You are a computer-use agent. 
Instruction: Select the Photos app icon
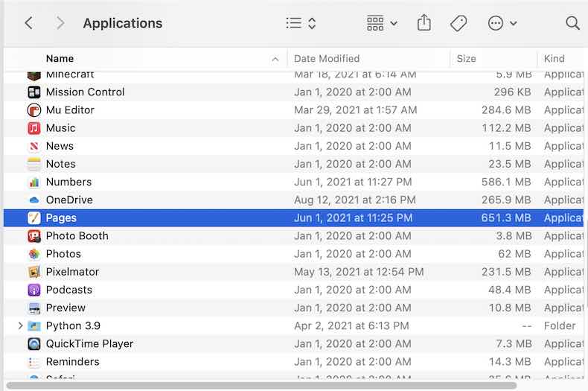[34, 254]
